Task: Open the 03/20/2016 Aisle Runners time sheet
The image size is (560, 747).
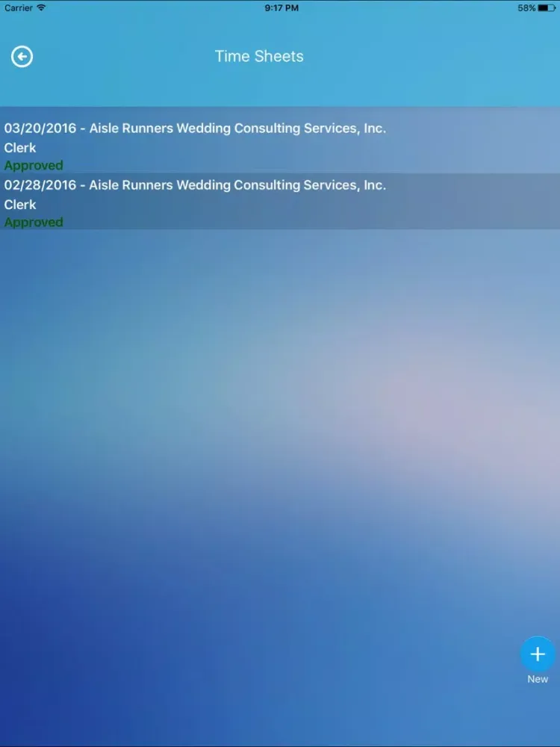Action: point(280,140)
